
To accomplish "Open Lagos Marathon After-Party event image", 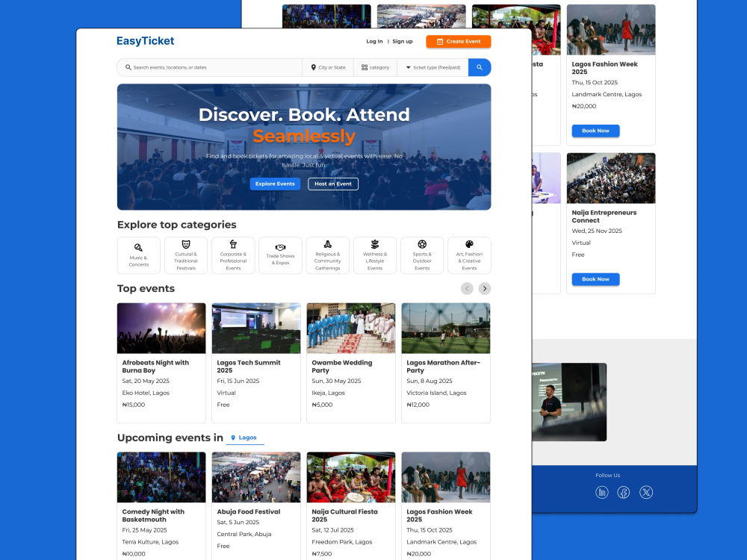I will pyautogui.click(x=446, y=329).
